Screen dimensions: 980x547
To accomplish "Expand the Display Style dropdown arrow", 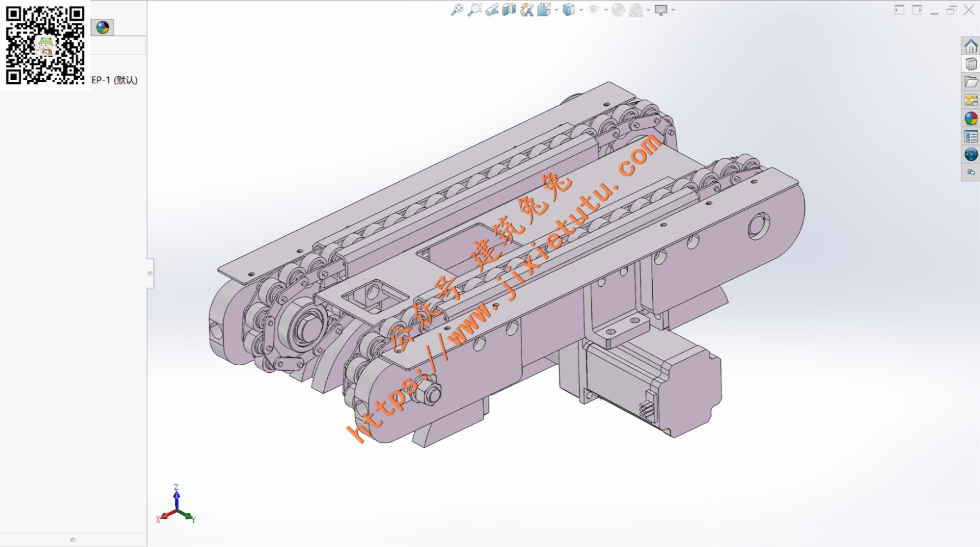I will coord(581,10).
